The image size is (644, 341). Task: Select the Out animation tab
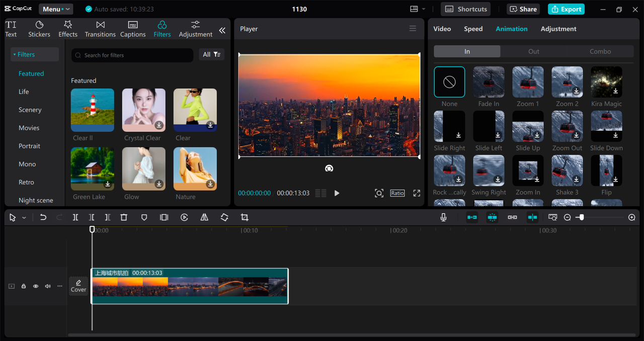(x=534, y=51)
